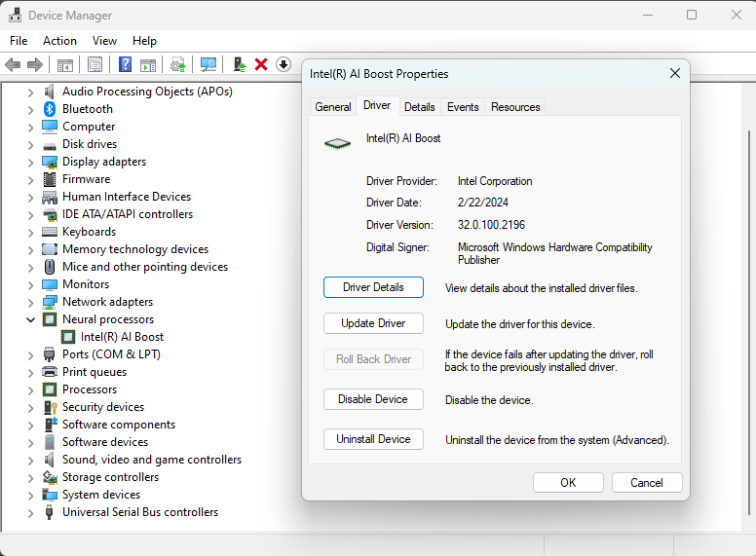Click the Forward arrow toolbar icon

pos(35,64)
